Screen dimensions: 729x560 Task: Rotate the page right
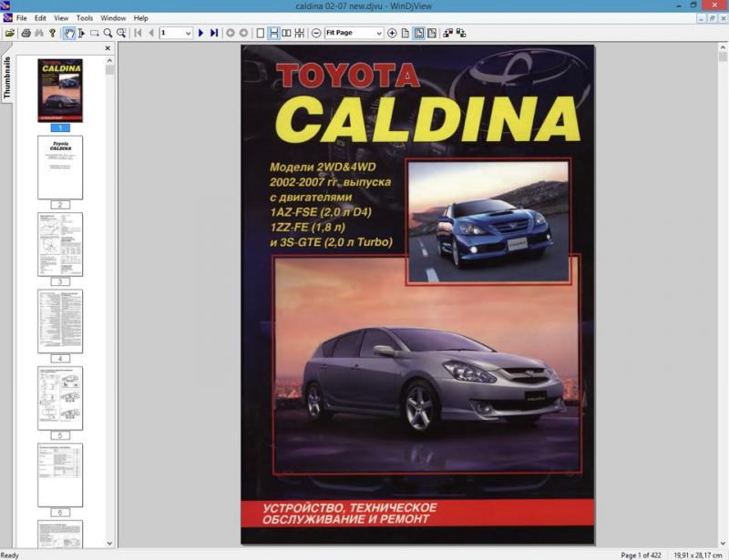(x=461, y=33)
